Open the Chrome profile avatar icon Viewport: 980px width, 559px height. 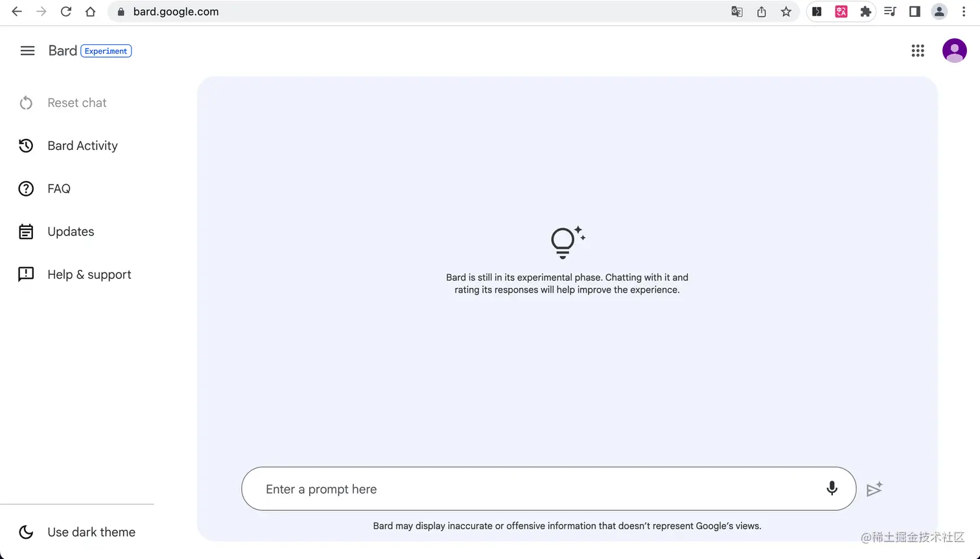[939, 12]
